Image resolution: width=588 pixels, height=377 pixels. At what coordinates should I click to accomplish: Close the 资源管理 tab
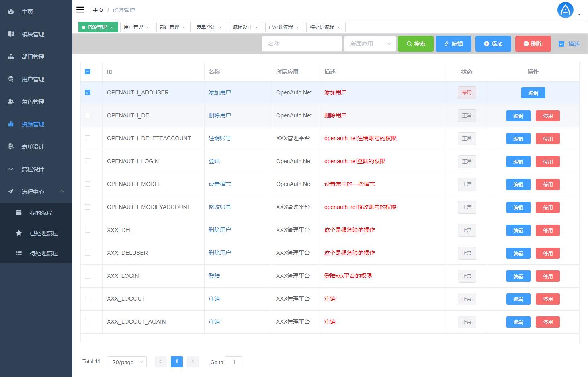[x=111, y=27]
